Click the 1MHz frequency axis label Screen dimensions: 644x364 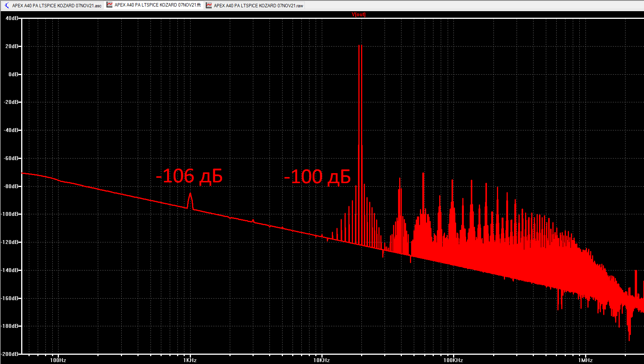[x=585, y=360]
